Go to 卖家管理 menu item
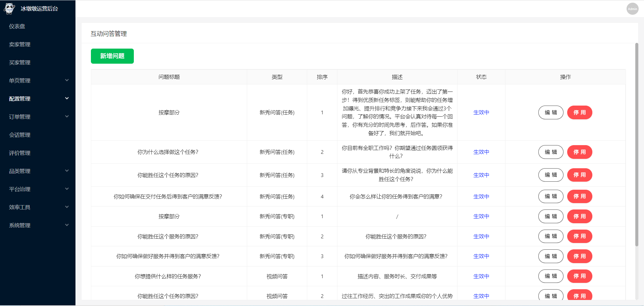 pos(19,44)
